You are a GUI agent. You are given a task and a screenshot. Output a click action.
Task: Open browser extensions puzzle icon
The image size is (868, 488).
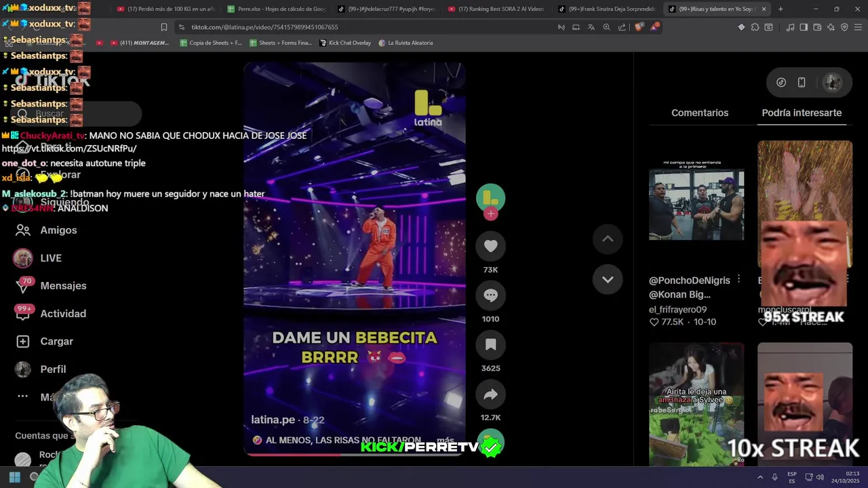point(755,27)
